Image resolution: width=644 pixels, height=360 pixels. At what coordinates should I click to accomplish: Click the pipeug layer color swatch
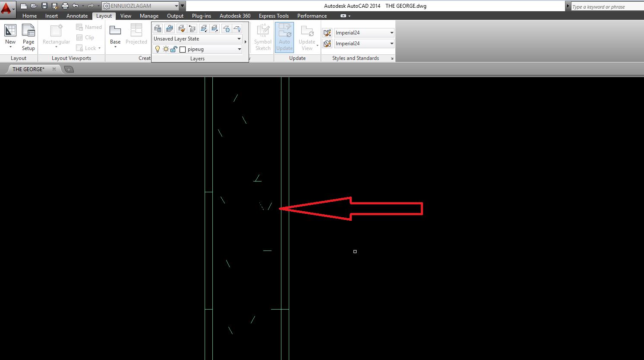pos(183,50)
